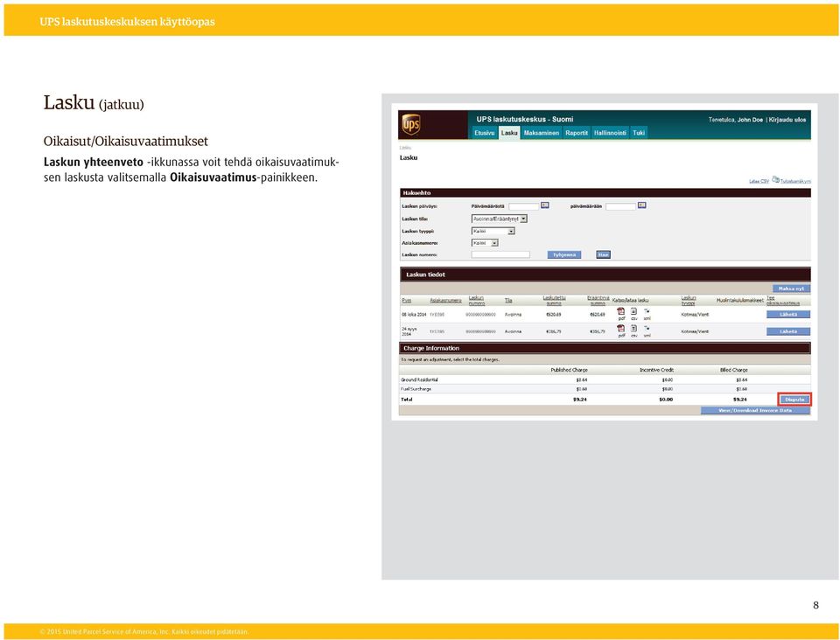The height and width of the screenshot is (640, 840).
Task: Sort by the Erääntyvä summa column header
Action: [598, 301]
